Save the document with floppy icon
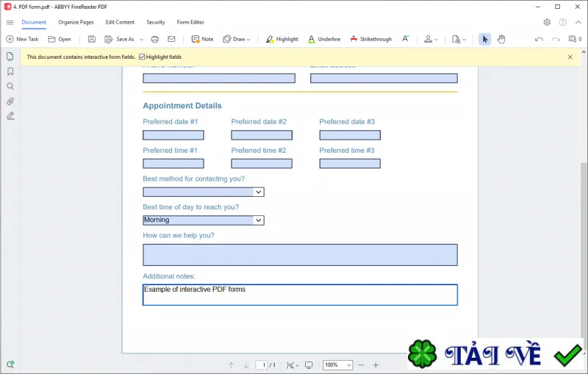Image resolution: width=588 pixels, height=374 pixels. point(91,39)
